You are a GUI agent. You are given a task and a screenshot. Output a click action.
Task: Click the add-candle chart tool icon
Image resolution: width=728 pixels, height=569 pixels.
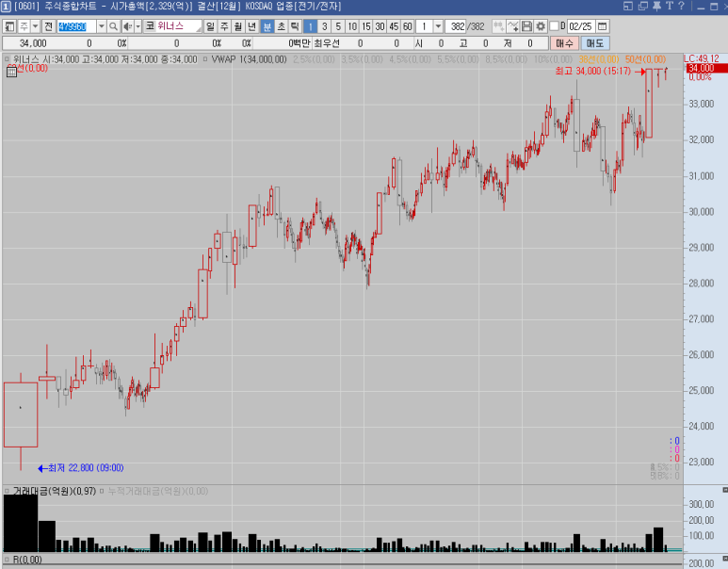click(x=498, y=26)
